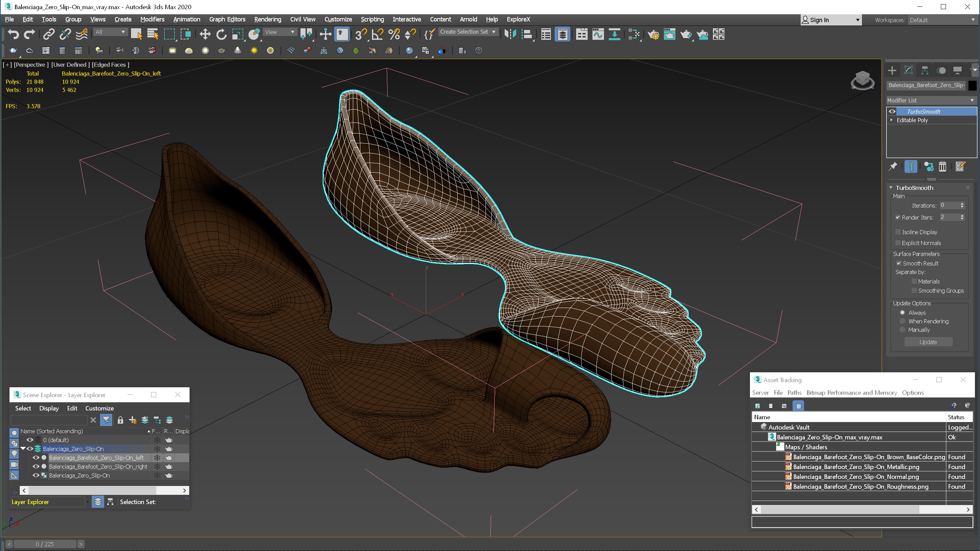
Task: Select the TurboSmooth modifier icon
Action: (893, 111)
